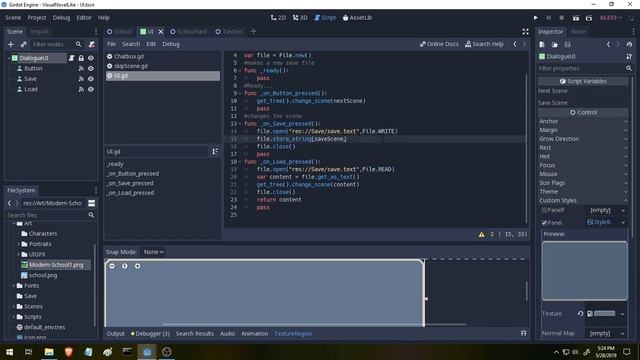
Task: Click the signal icon on Load node
Action: (81, 89)
